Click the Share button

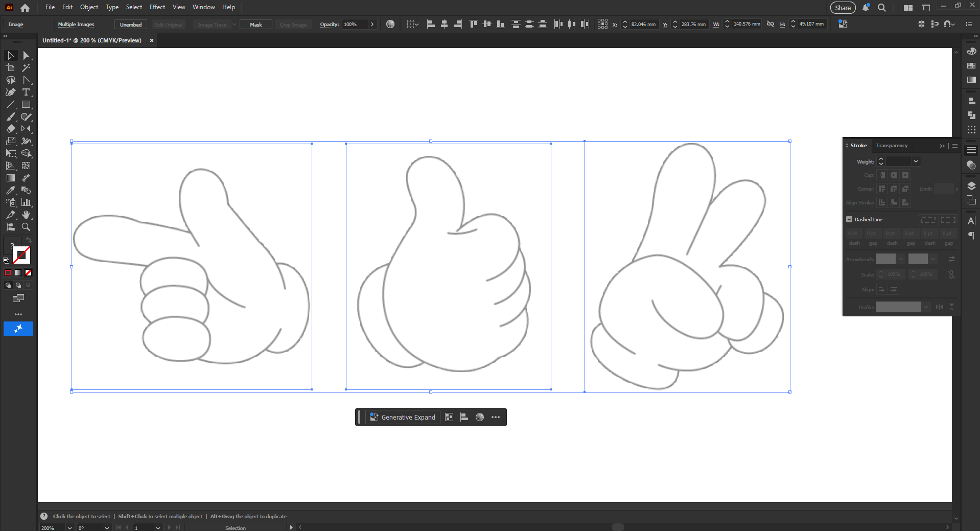(x=843, y=8)
